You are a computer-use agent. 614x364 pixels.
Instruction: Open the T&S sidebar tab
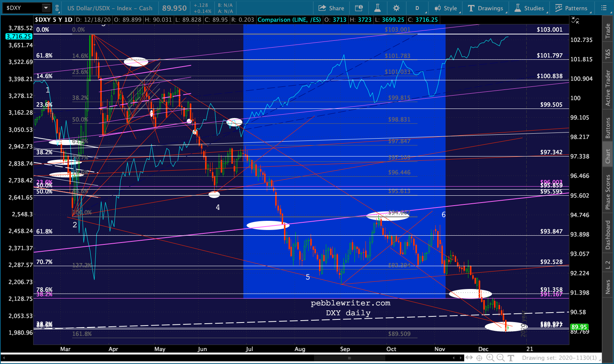[608, 54]
